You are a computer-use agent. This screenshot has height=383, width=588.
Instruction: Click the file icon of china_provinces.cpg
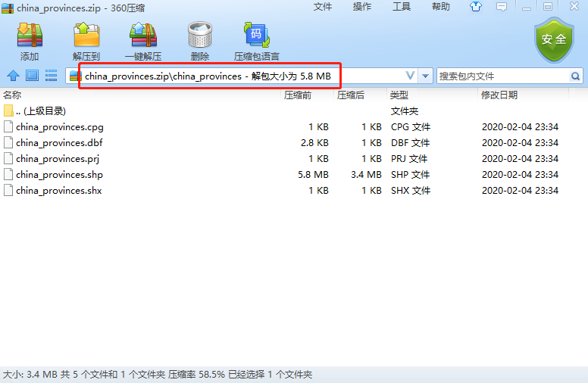tap(8, 126)
